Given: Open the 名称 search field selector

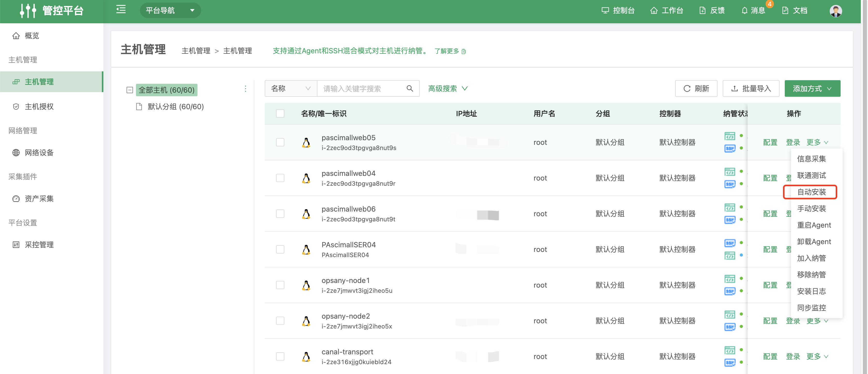Looking at the screenshot, I should (291, 88).
